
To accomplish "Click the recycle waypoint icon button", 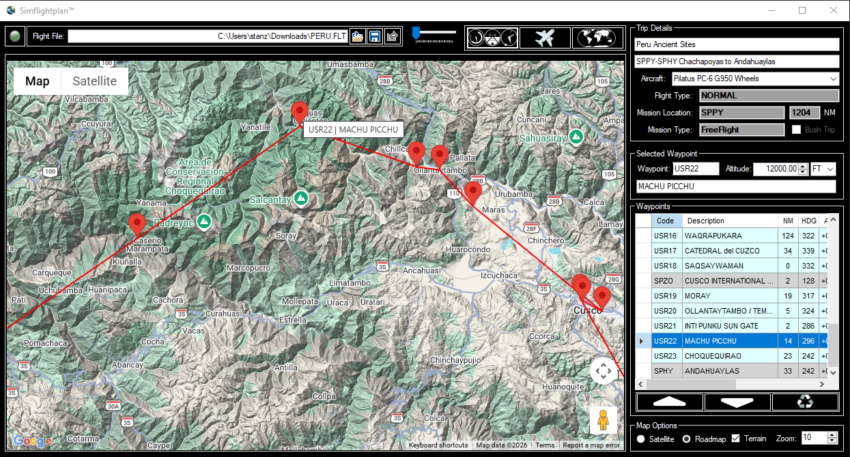I will click(805, 402).
